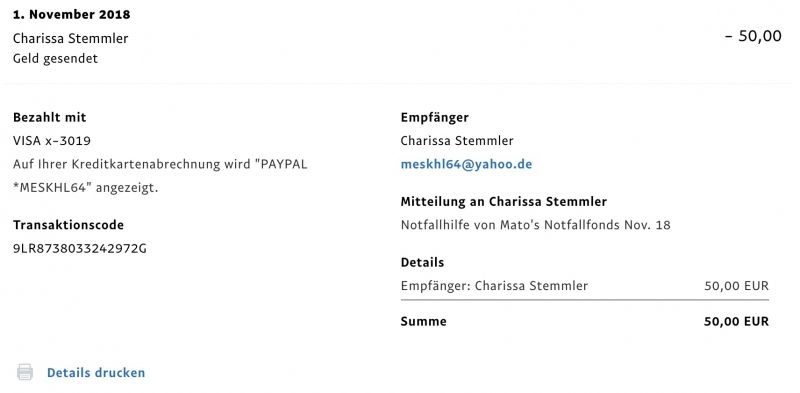The height and width of the screenshot is (393, 800).
Task: Click the date header 1. November 2018
Action: click(x=71, y=14)
